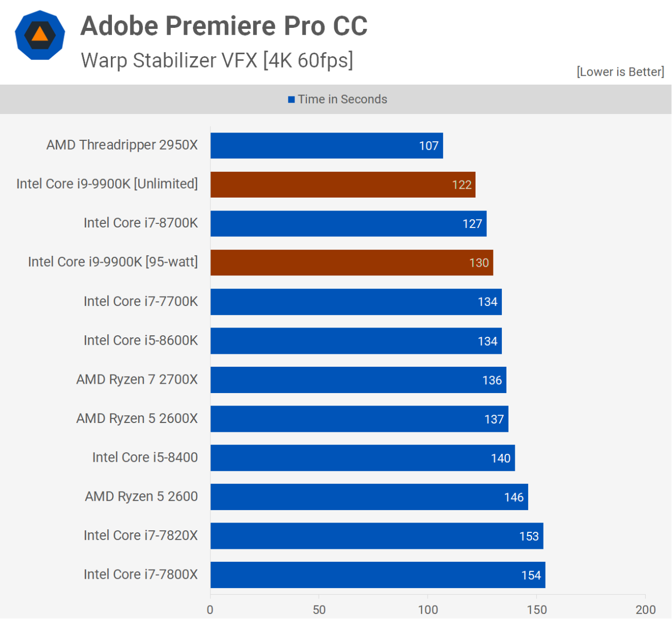This screenshot has height=619, width=672.
Task: Select the orange i9-9900K 95-watt bar
Action: click(x=351, y=263)
